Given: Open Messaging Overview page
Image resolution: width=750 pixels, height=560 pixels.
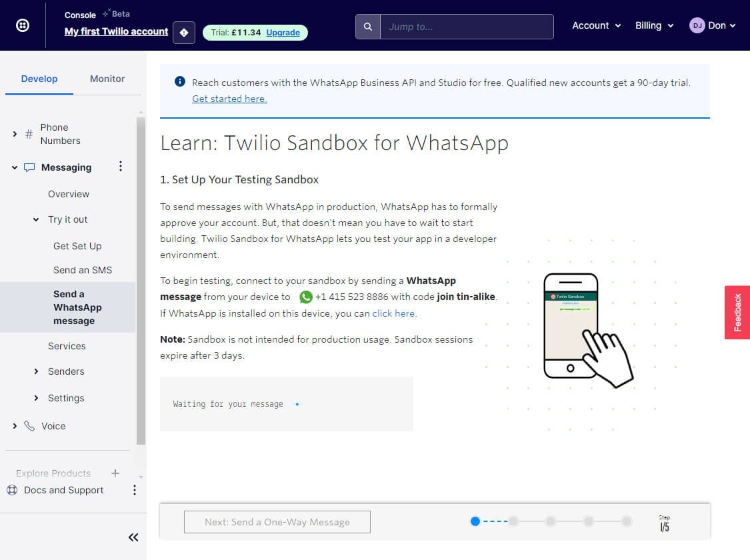Looking at the screenshot, I should [69, 194].
